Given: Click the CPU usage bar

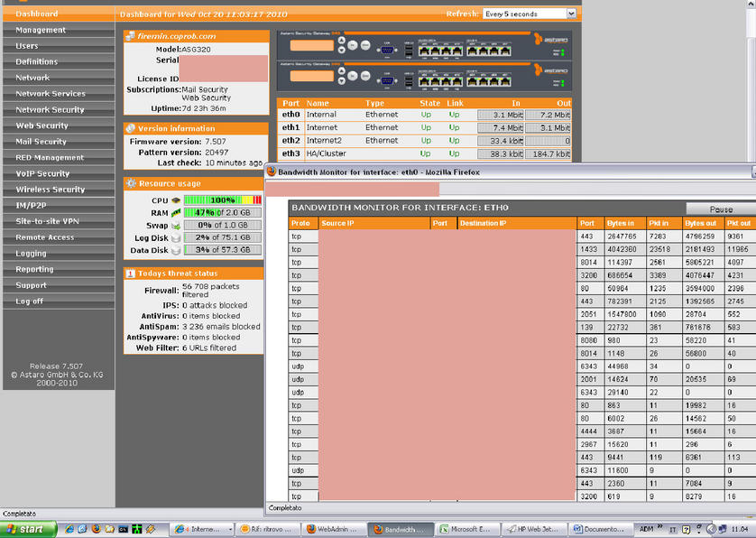Looking at the screenshot, I should [x=223, y=199].
